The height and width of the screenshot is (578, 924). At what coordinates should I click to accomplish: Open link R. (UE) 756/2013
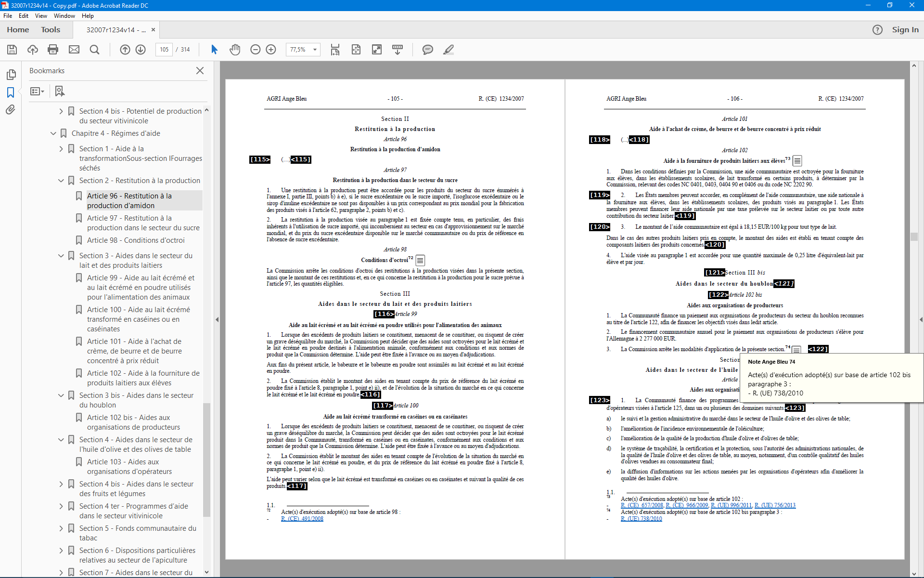tap(775, 505)
